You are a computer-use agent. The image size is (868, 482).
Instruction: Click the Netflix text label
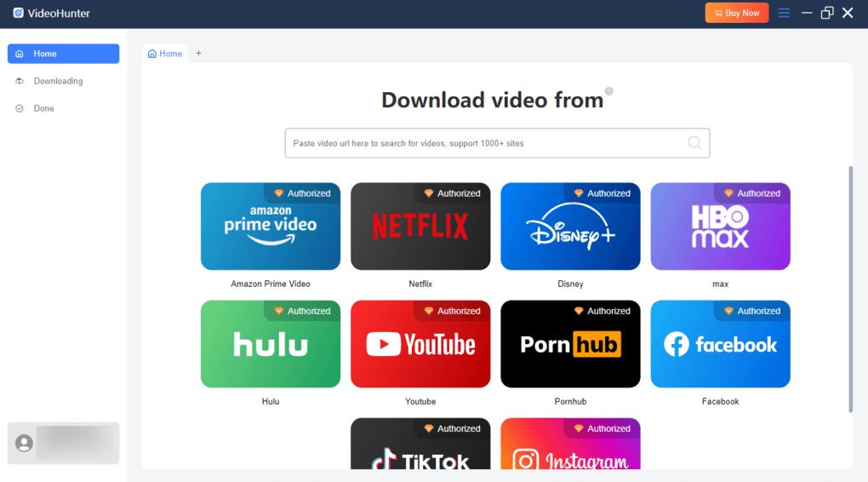(x=420, y=284)
